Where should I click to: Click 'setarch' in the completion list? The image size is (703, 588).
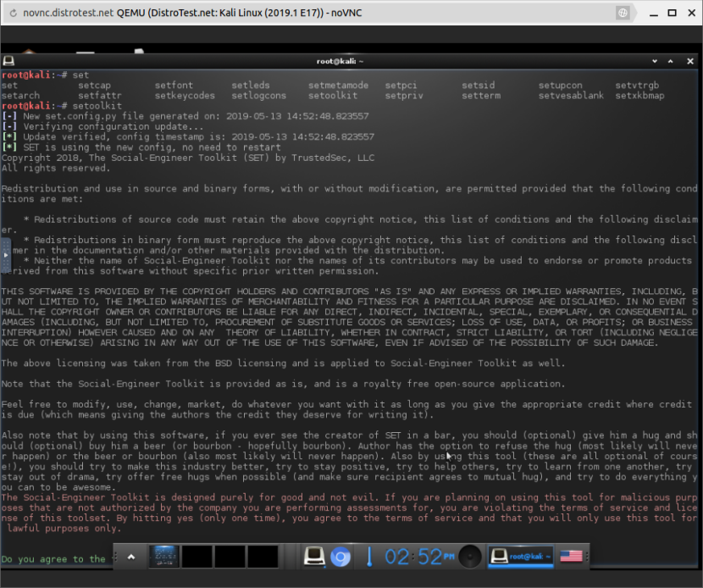click(20, 96)
